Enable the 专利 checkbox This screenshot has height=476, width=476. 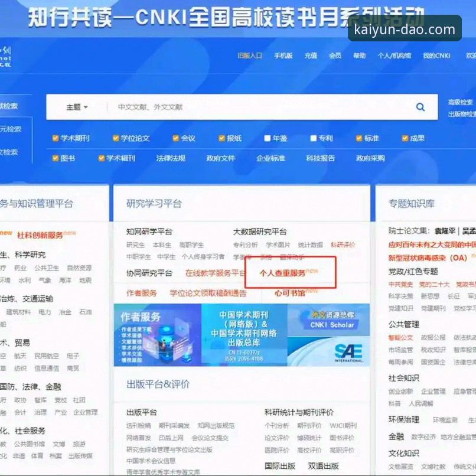coord(313,138)
